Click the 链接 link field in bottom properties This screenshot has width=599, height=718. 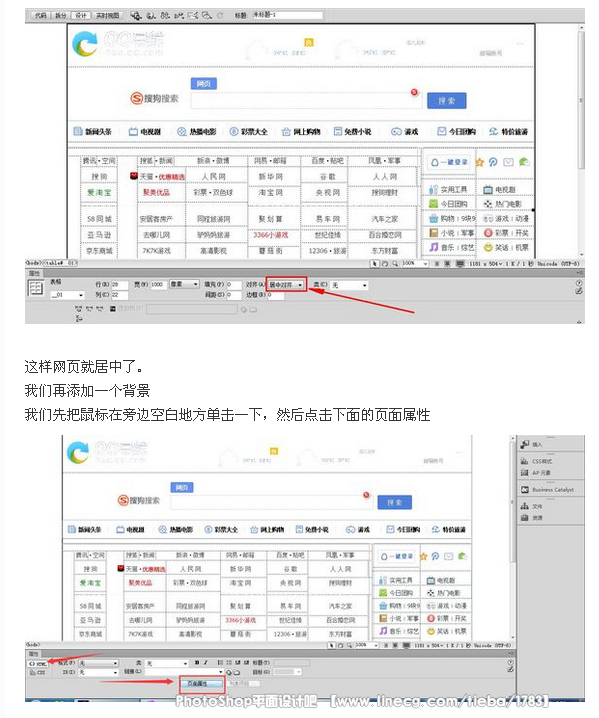coord(184,672)
